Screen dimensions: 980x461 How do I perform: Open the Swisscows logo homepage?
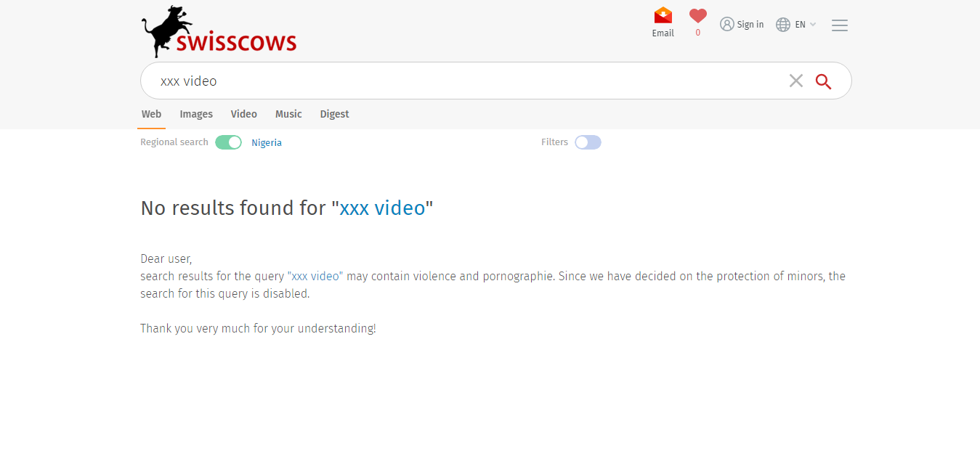219,32
